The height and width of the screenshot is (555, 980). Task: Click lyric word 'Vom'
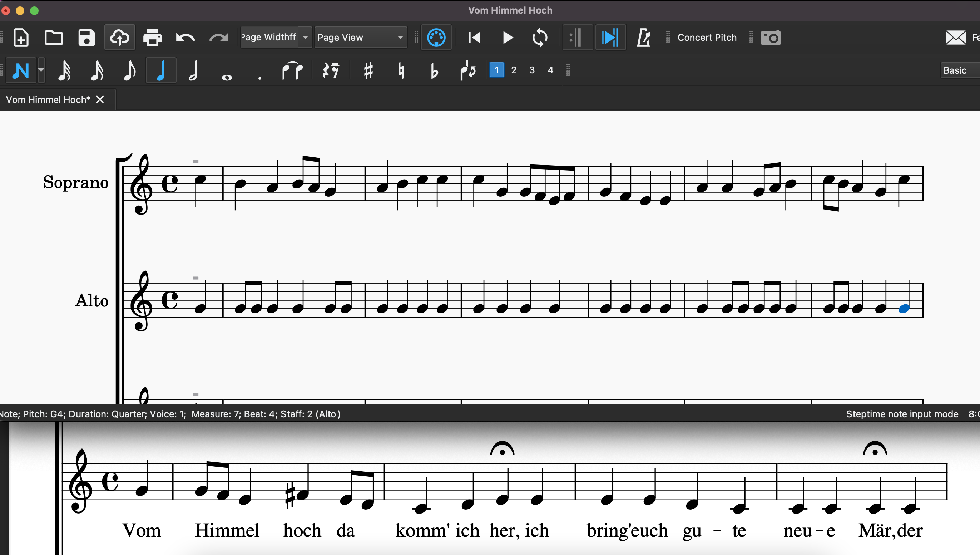(141, 530)
